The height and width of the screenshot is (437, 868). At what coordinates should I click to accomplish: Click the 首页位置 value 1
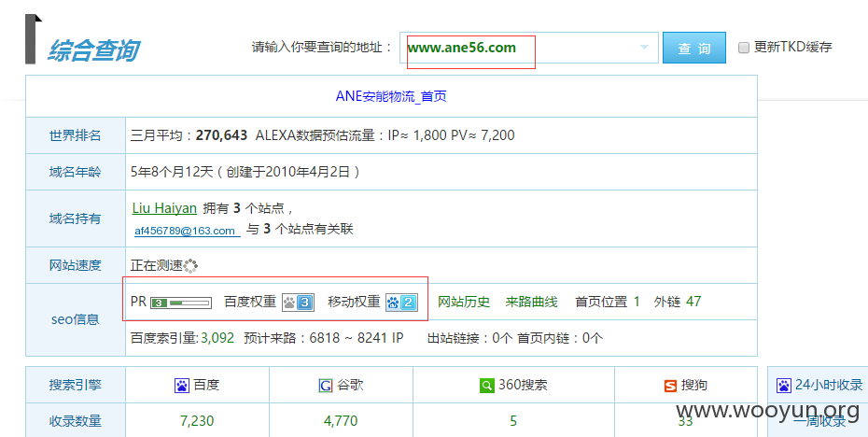tap(637, 302)
